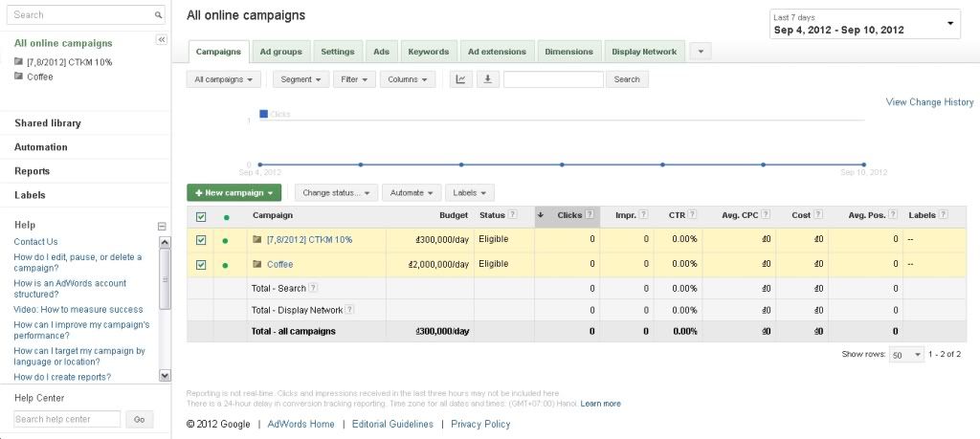Select the Campaigns tab
Image resolution: width=980 pixels, height=439 pixels.
218,52
